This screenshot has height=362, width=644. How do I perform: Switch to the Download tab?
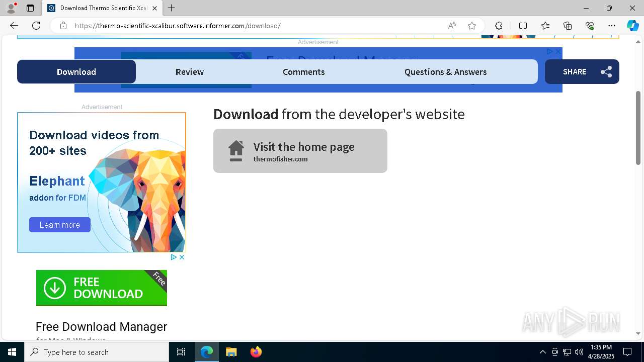pos(76,72)
